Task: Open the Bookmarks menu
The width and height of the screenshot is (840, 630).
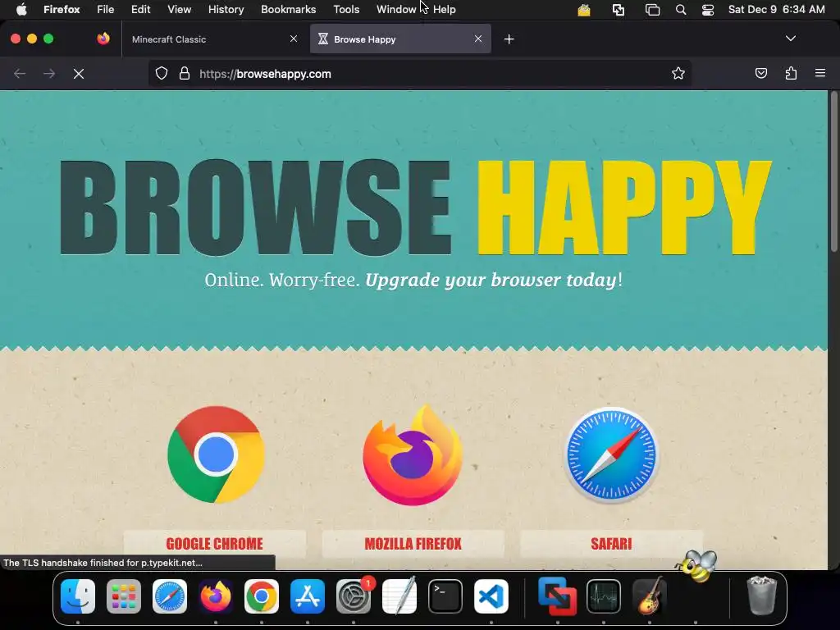Action: pyautogui.click(x=288, y=10)
